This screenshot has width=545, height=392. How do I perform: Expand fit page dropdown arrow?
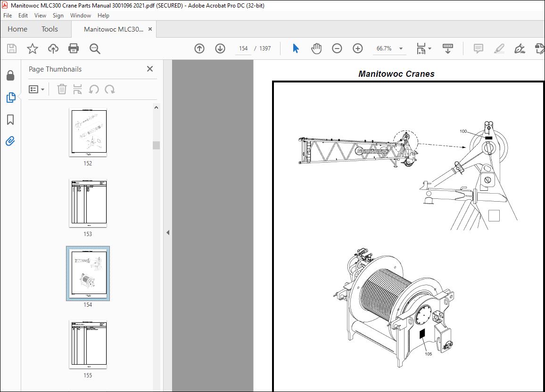tap(429, 49)
